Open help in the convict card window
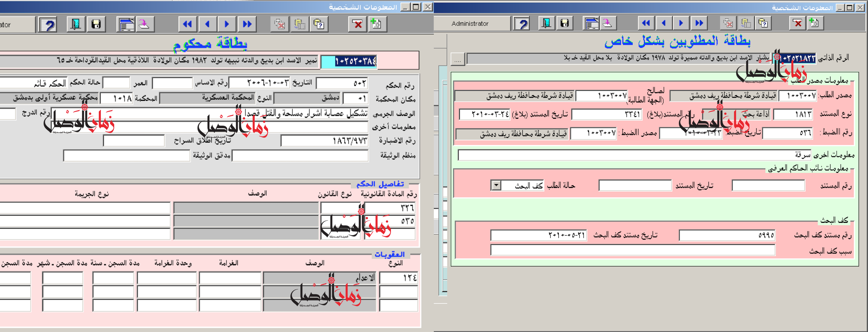This screenshot has height=332, width=868. click(48, 24)
